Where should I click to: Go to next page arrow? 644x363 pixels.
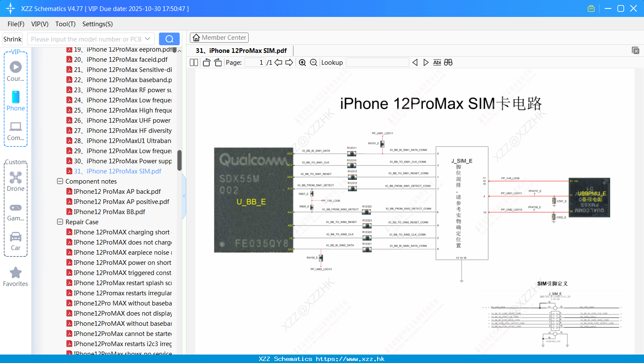click(289, 63)
